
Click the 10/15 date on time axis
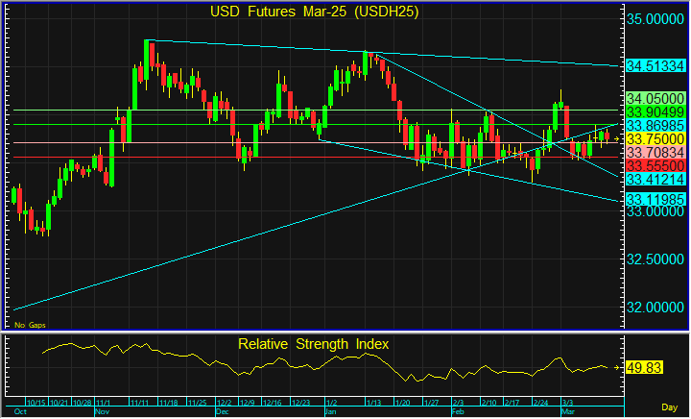pos(36,403)
